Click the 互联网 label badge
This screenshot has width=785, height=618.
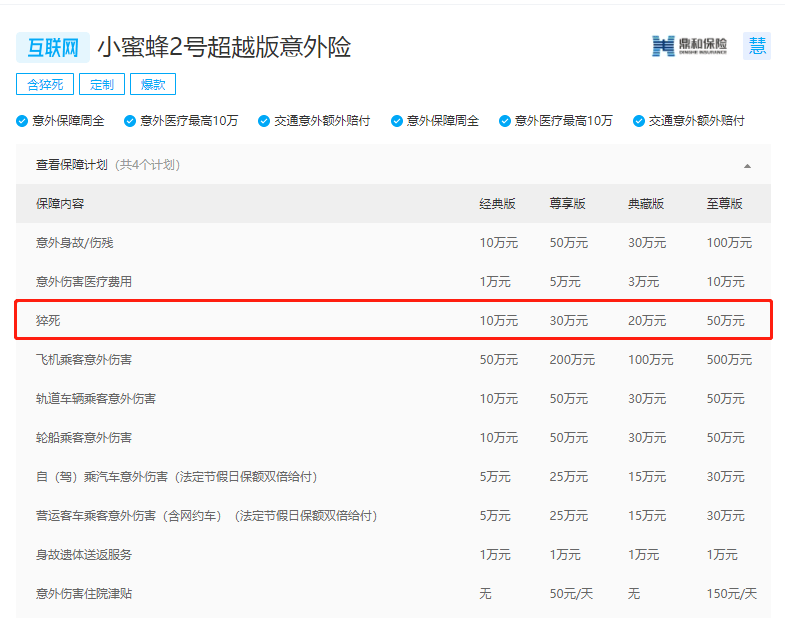pos(53,48)
